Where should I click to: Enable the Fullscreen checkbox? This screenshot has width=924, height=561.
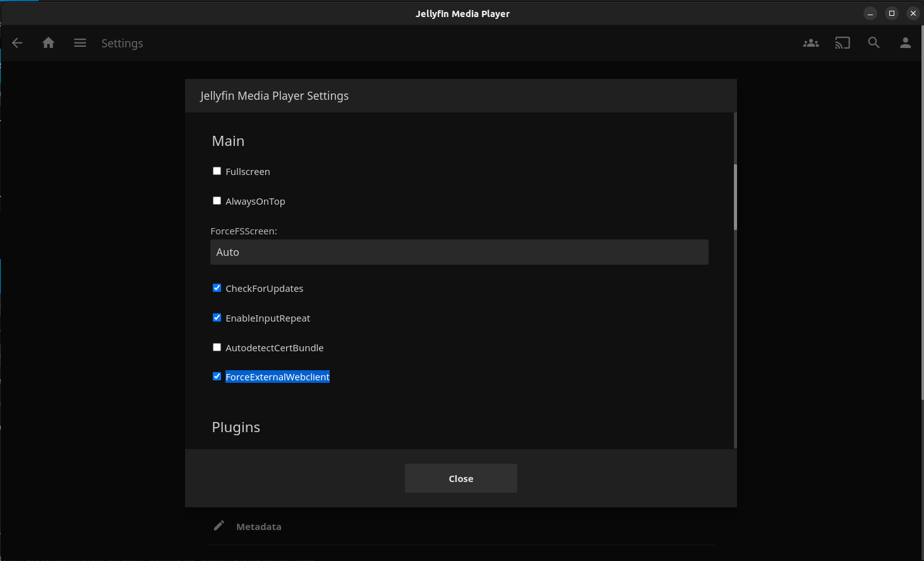coord(217,171)
